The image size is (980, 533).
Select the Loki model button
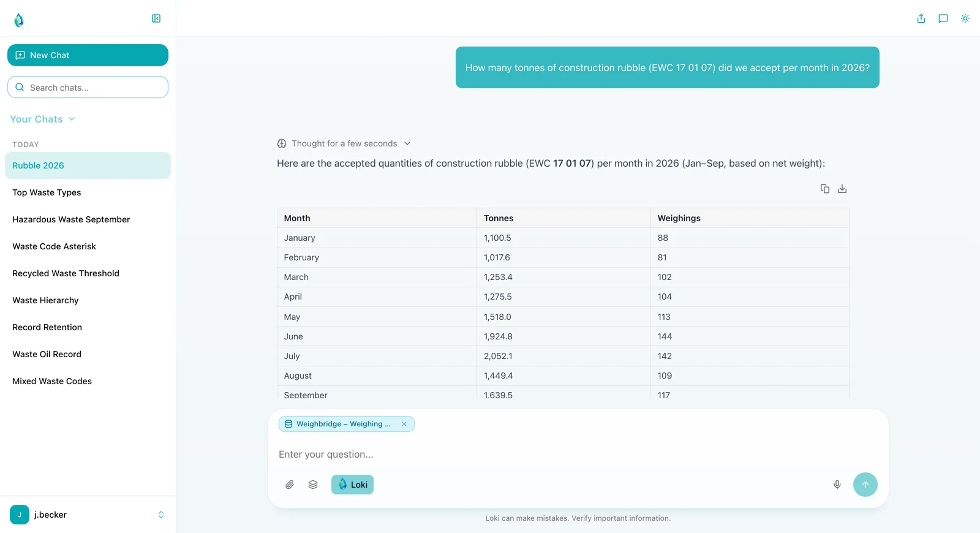[352, 485]
